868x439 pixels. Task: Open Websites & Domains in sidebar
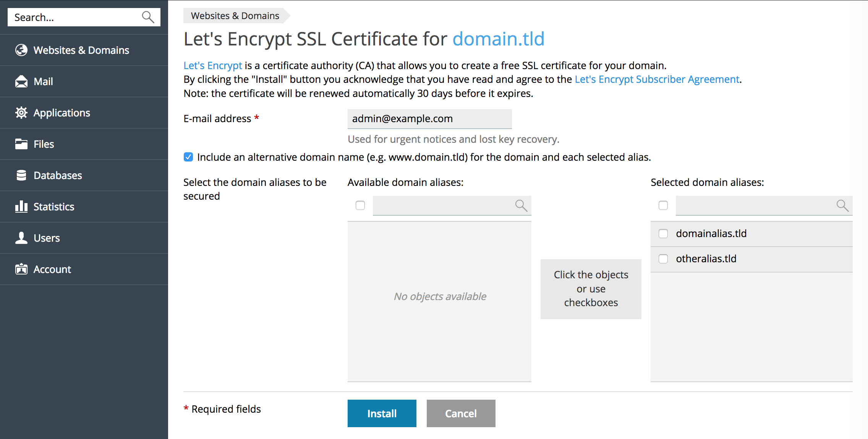[84, 50]
